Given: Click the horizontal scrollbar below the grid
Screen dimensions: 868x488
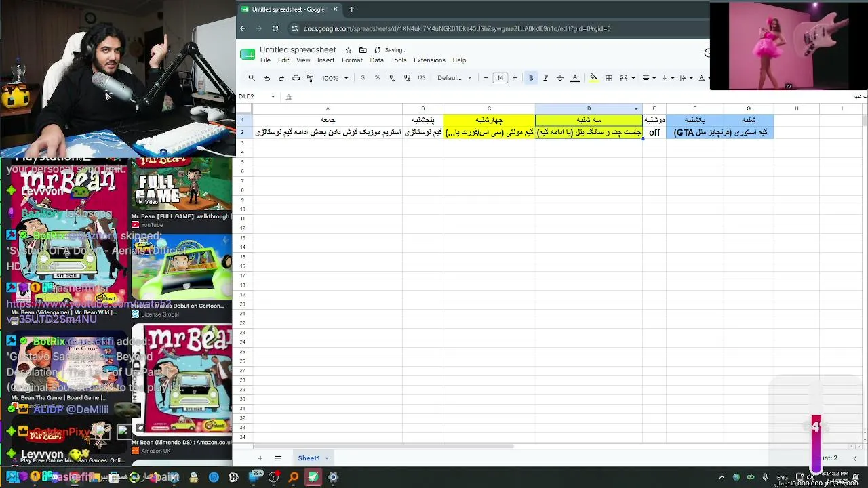Looking at the screenshot, I should [383, 446].
